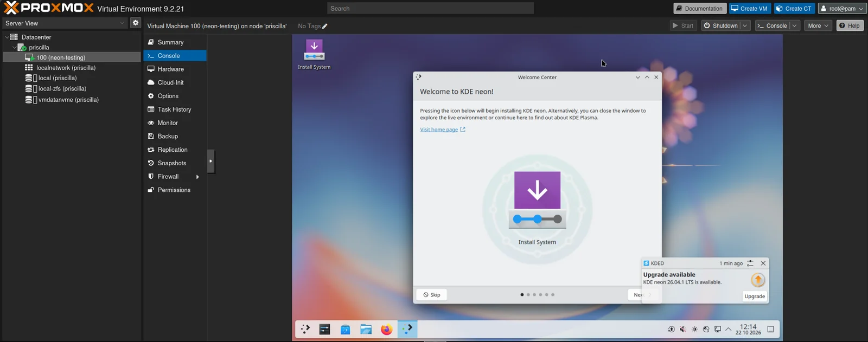This screenshot has width=868, height=342.
Task: Open System Settings from KDE taskbar
Action: tap(325, 329)
